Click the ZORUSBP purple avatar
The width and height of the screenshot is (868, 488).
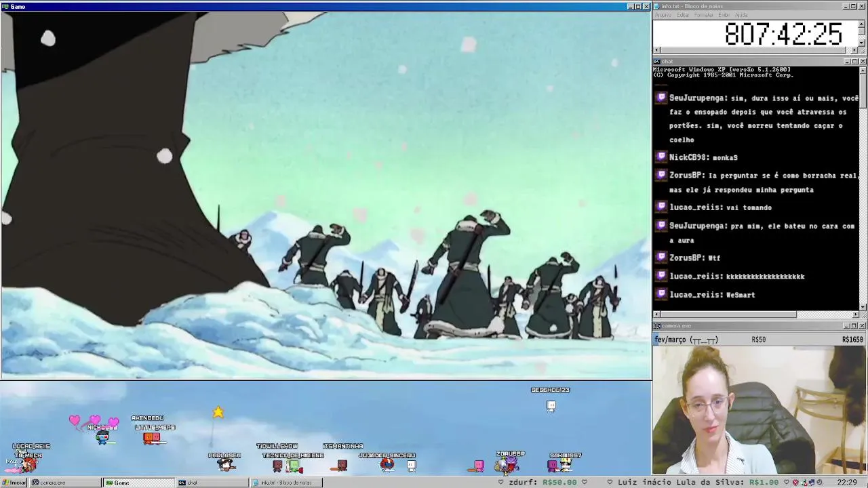(x=512, y=464)
